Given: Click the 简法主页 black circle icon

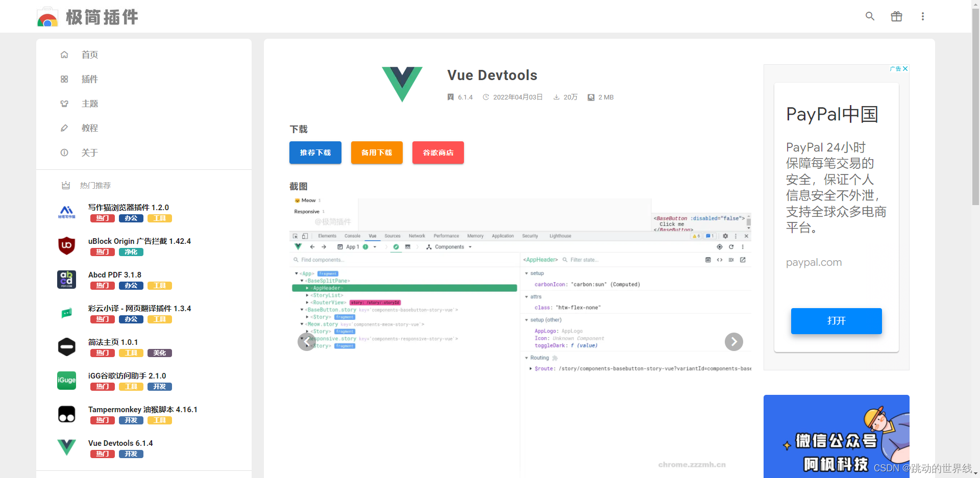Looking at the screenshot, I should coord(66,347).
